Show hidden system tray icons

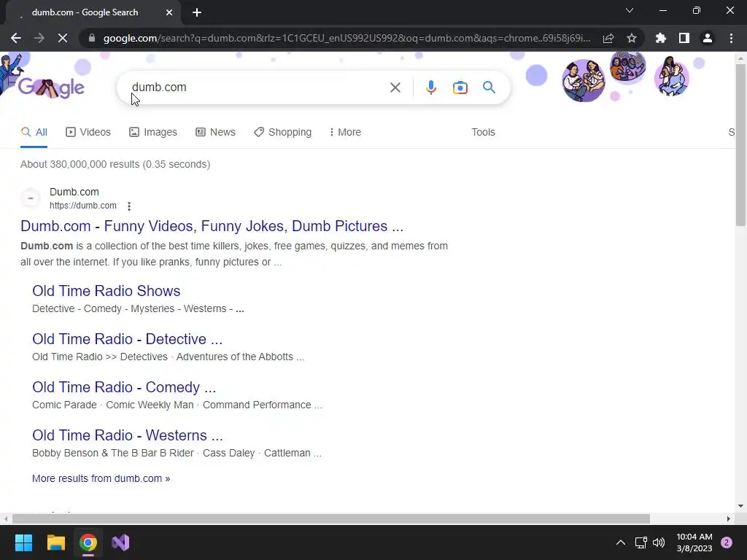click(x=621, y=542)
